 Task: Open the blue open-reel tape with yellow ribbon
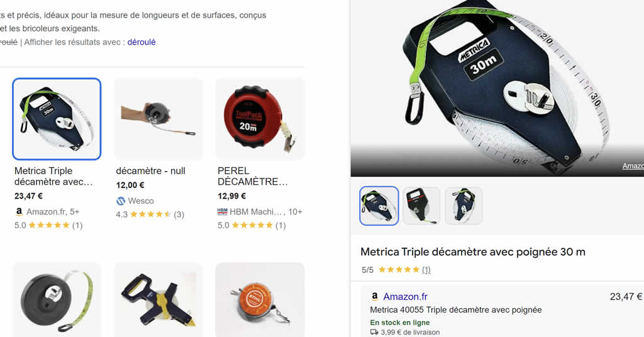[x=158, y=300]
